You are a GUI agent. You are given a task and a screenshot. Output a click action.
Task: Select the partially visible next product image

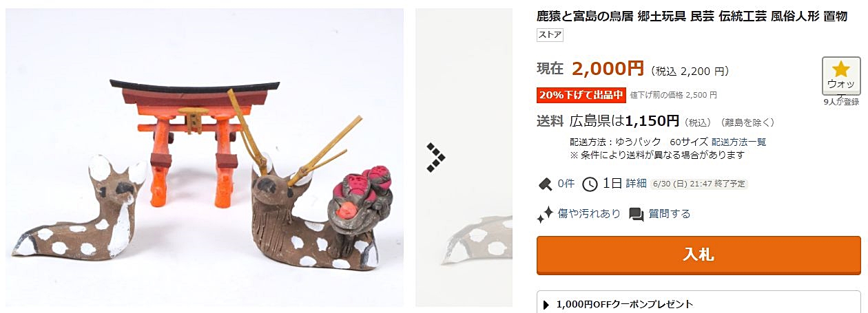pos(464,157)
